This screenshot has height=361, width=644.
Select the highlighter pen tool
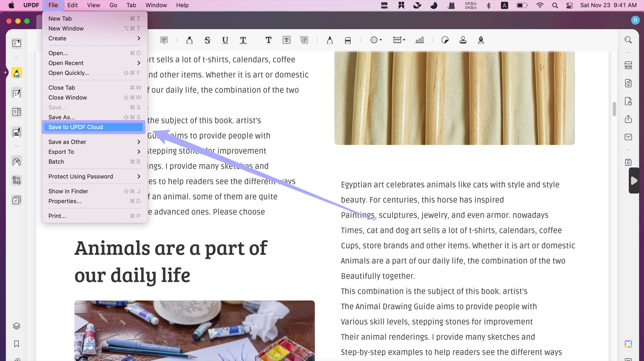[x=189, y=40]
